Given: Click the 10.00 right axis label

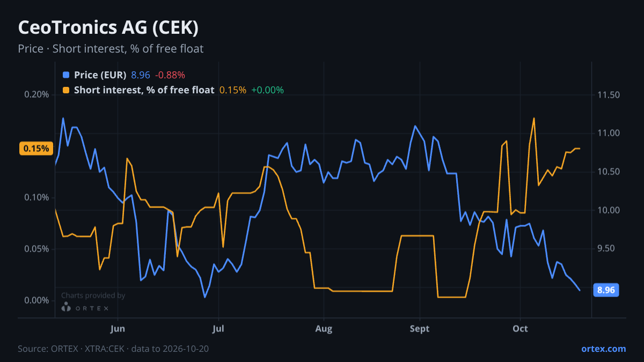Looking at the screenshot, I should 608,210.
